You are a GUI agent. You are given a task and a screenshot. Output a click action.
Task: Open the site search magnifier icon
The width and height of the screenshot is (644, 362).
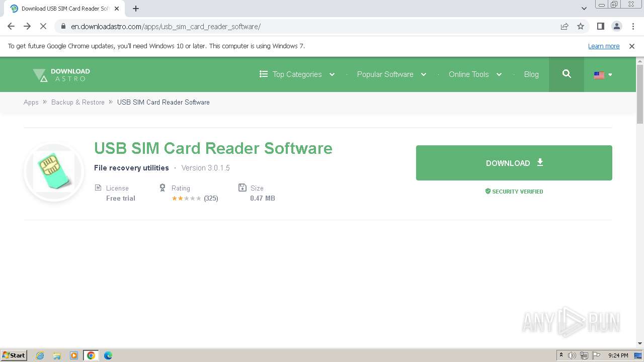567,74
